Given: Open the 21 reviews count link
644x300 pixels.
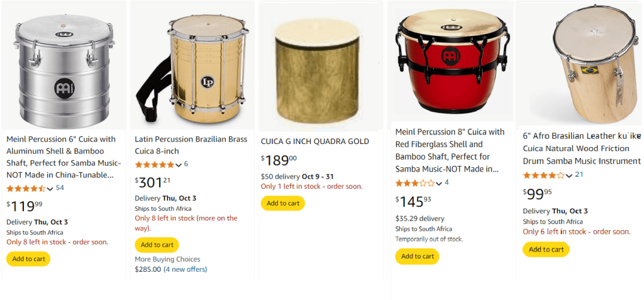Looking at the screenshot, I should [x=579, y=175].
